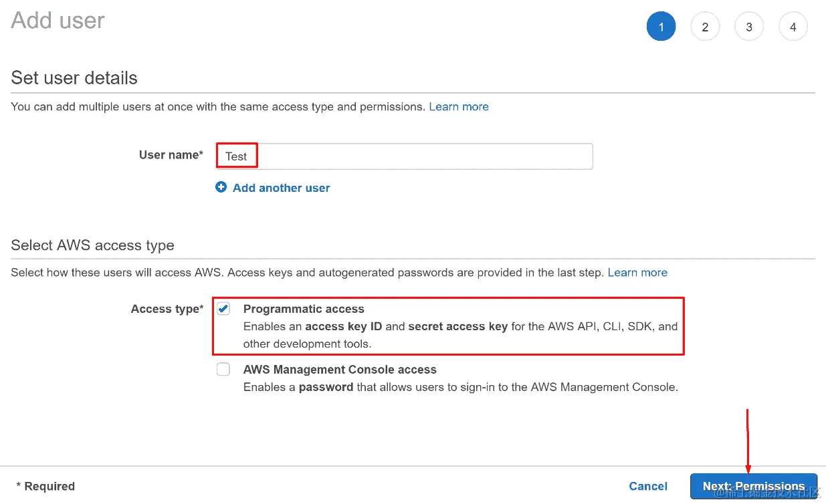The width and height of the screenshot is (826, 504).
Task: Select step 3 circle indicator
Action: (749, 27)
